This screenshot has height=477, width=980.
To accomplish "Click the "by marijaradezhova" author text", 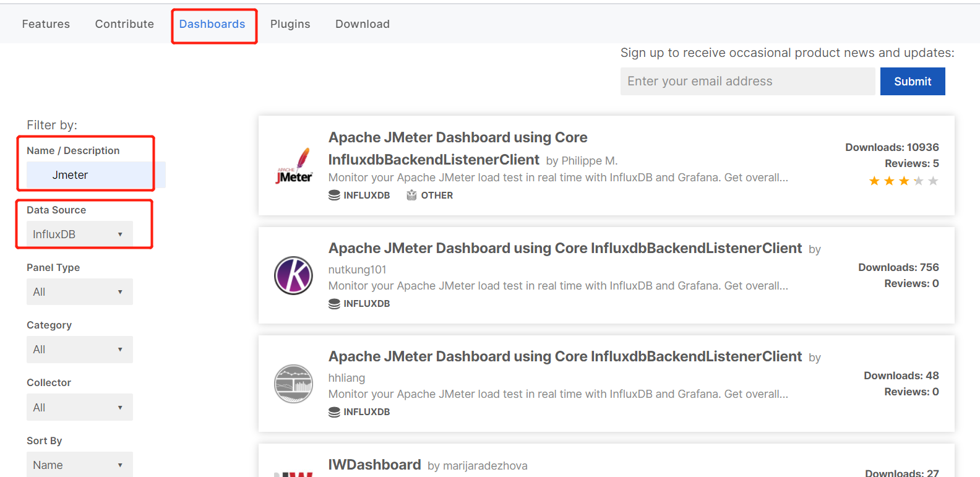I will coord(478,466).
